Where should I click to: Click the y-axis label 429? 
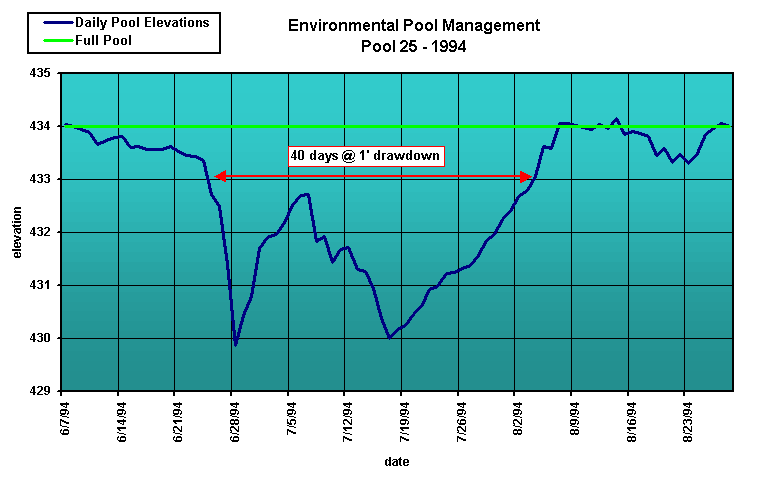(x=40, y=391)
